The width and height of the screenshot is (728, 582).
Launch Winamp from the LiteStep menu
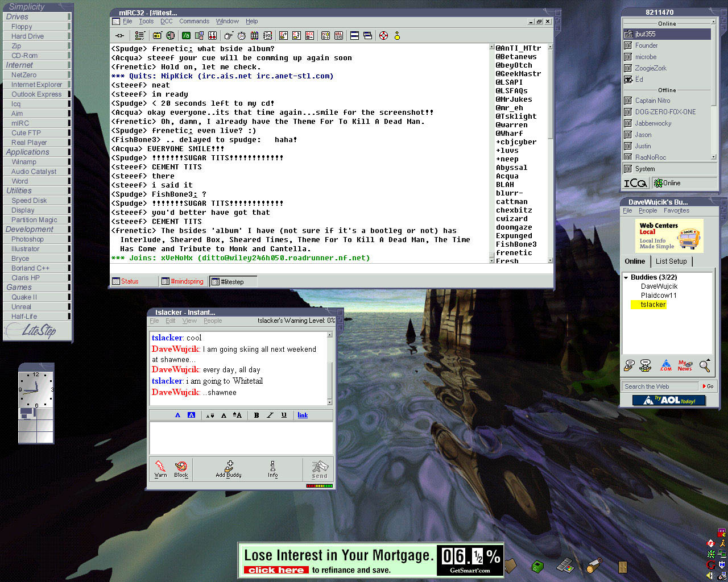pos(38,162)
